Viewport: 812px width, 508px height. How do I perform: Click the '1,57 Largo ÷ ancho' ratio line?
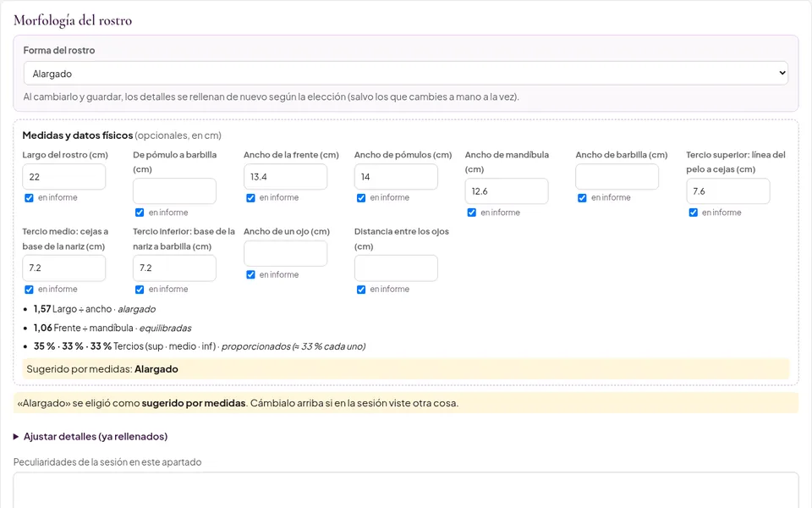click(95, 309)
